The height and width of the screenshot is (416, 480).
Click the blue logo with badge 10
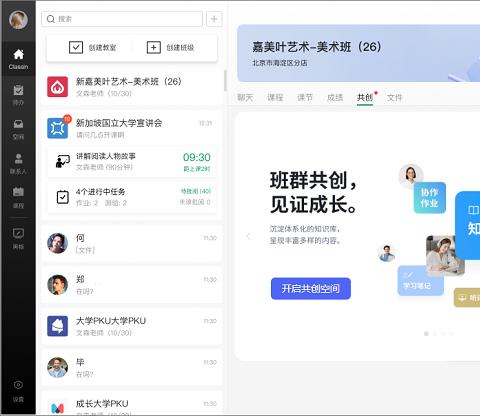[x=58, y=128]
